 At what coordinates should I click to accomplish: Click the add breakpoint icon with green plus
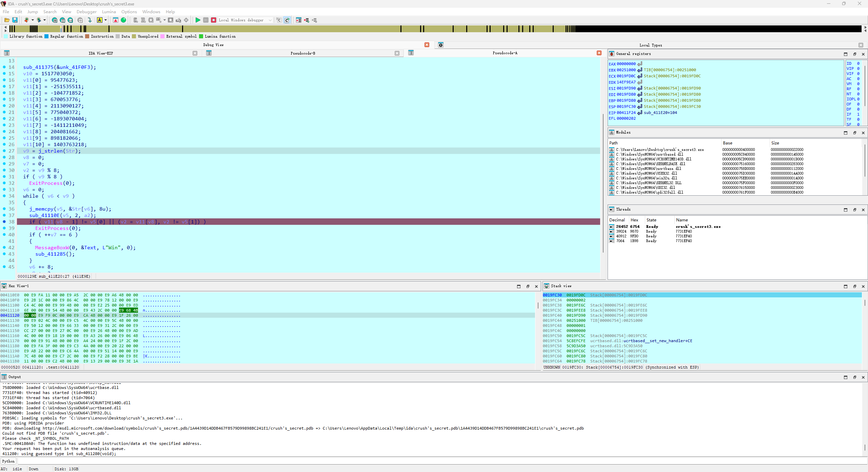click(307, 20)
